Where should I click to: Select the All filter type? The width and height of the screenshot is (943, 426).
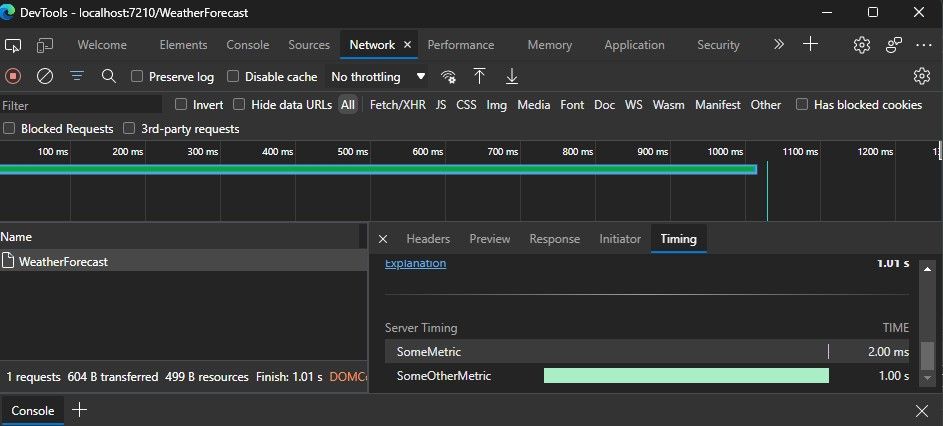coord(348,105)
